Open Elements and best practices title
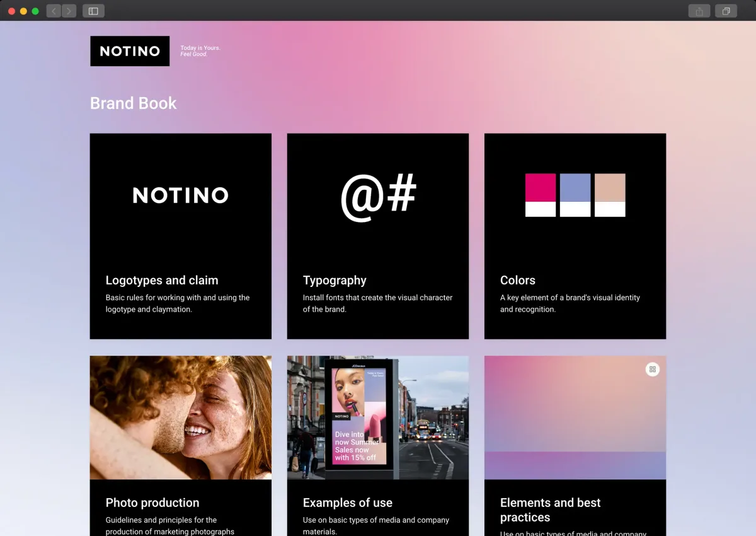The width and height of the screenshot is (756, 536). 551,510
